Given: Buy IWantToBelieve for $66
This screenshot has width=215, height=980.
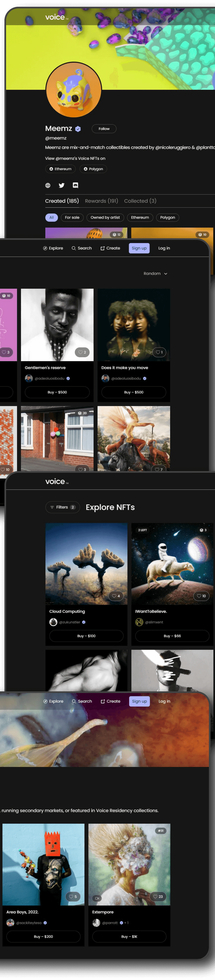Looking at the screenshot, I should pos(172,636).
